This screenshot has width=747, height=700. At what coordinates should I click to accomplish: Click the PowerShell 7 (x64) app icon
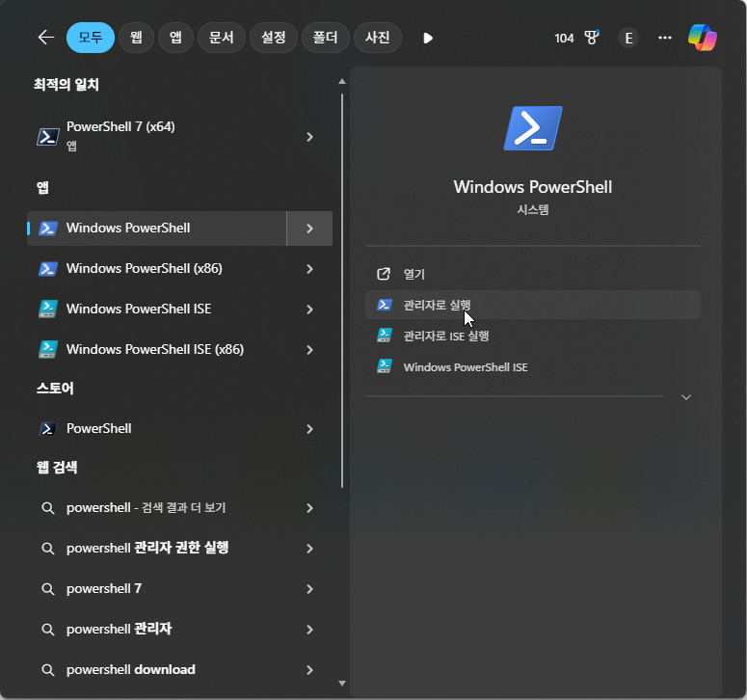point(48,137)
